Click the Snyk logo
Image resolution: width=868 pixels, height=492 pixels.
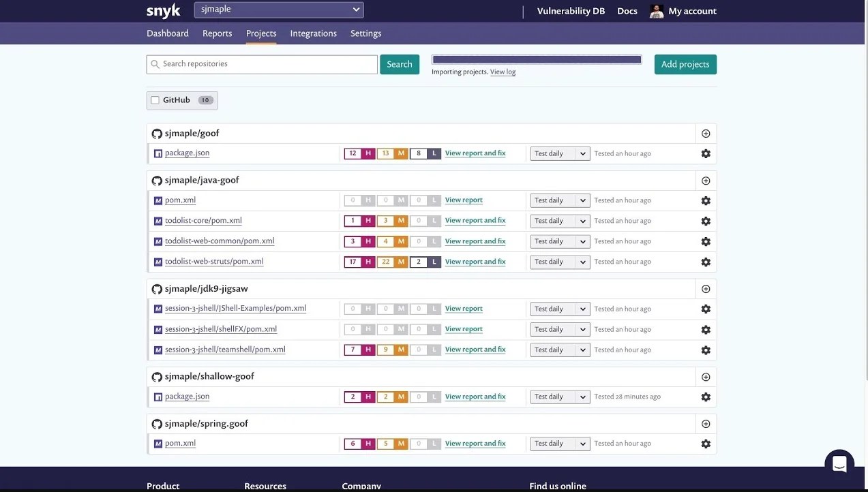tap(162, 10)
